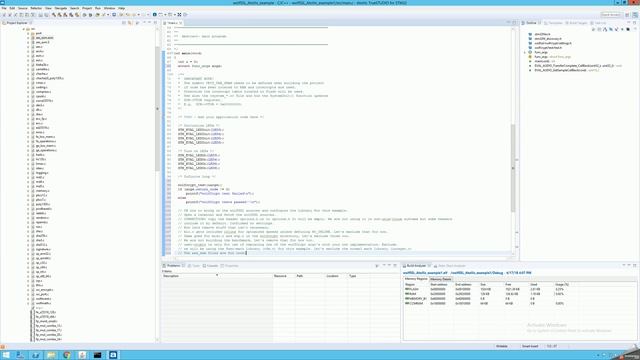
Task: Open the Source menu
Action: (x=23, y=8)
